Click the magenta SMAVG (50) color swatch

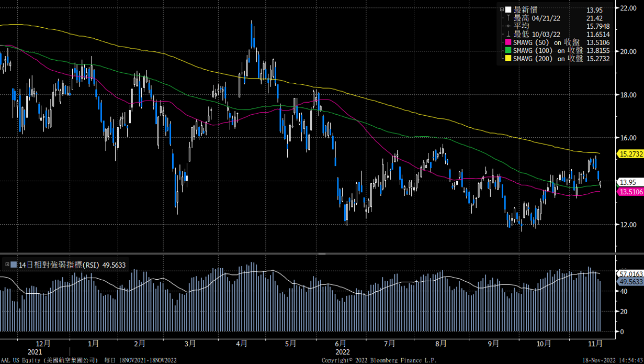(x=507, y=42)
